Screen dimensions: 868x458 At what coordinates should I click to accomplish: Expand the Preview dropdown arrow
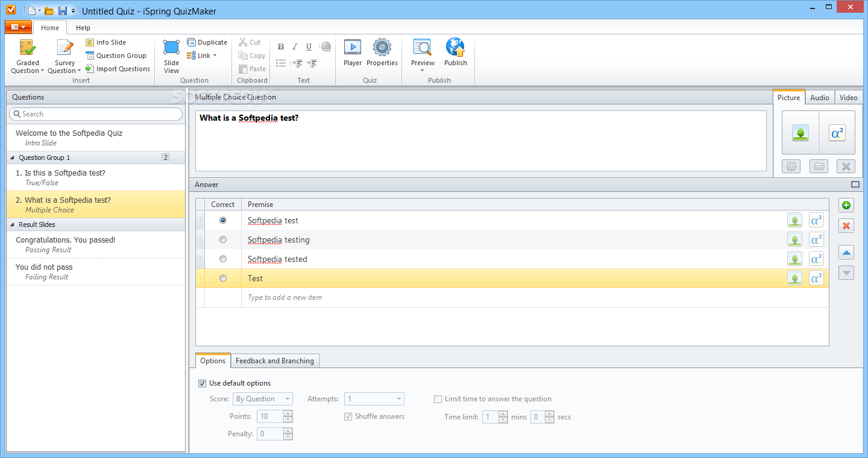pos(422,71)
